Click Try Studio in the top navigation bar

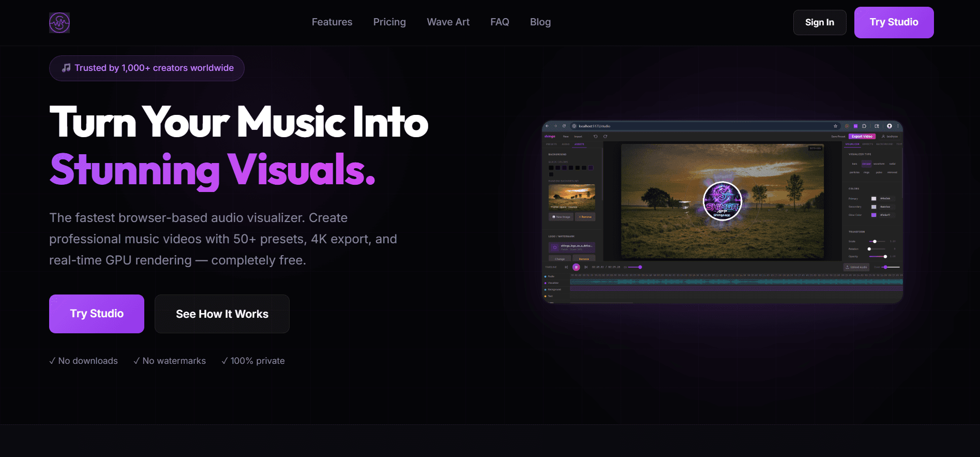point(894,22)
